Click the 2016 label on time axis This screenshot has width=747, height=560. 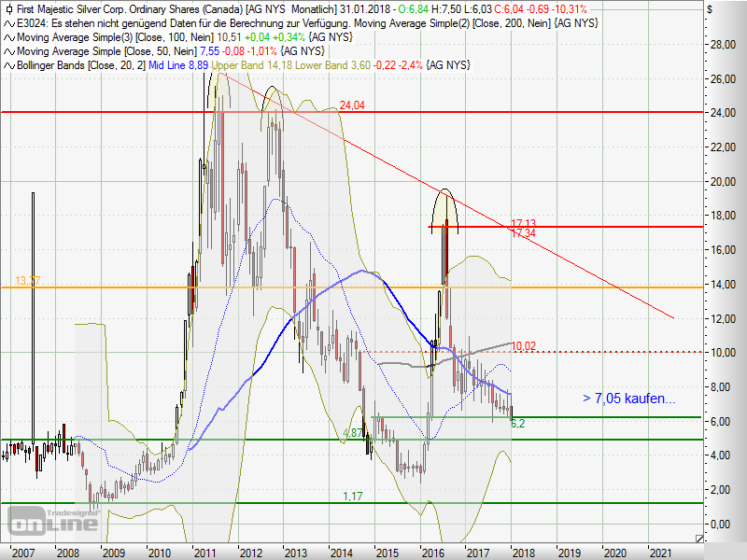pos(432,553)
